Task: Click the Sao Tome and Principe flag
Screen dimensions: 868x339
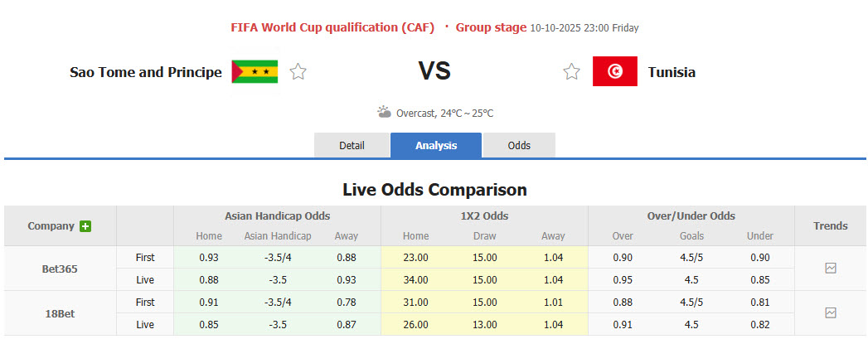Action: point(255,72)
